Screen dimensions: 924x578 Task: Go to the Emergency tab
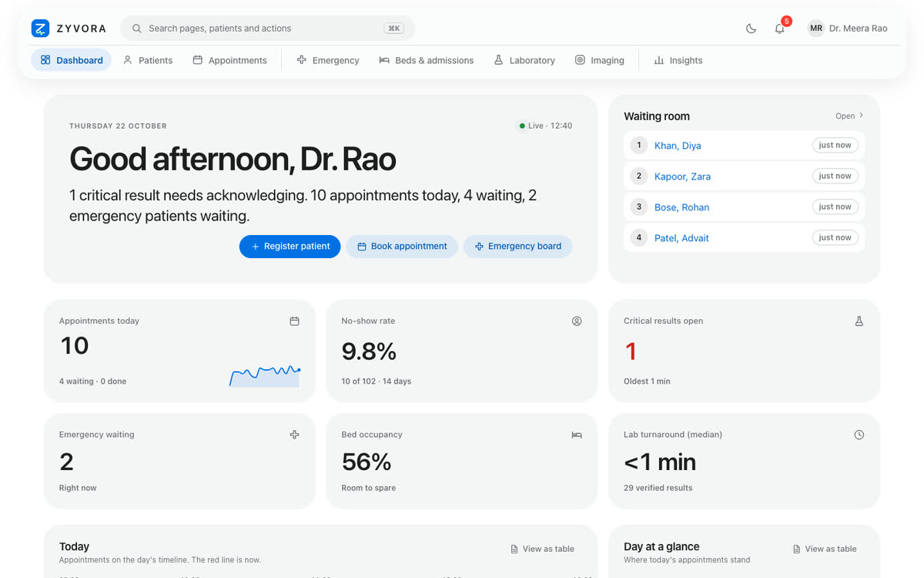coord(328,60)
